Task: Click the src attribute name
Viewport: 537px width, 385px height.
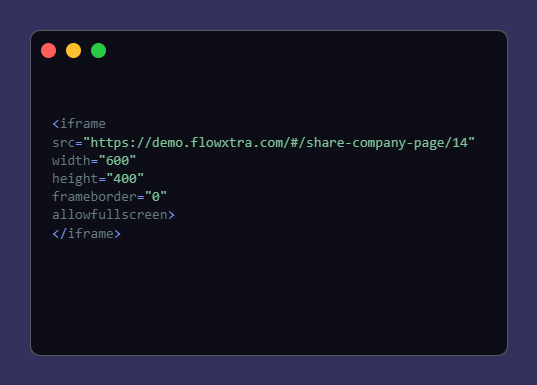Action: coord(64,143)
